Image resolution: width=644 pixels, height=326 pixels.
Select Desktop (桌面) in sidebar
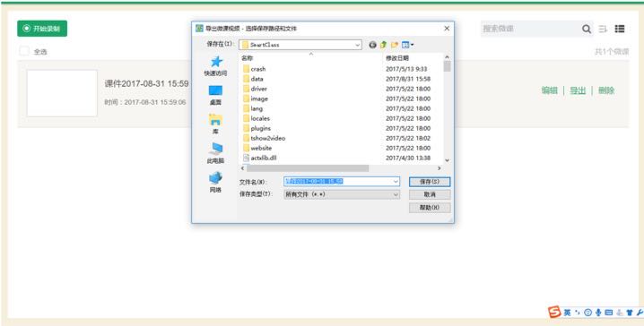(x=215, y=96)
